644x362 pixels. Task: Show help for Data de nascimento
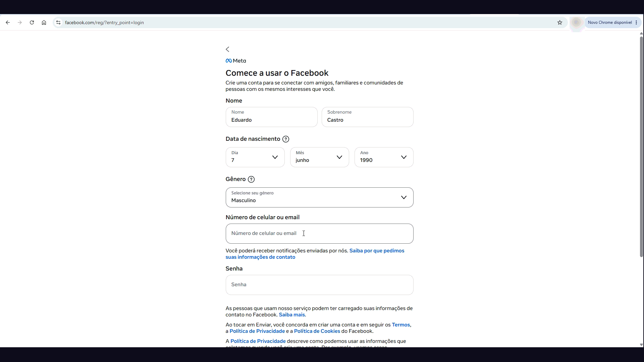(x=286, y=139)
